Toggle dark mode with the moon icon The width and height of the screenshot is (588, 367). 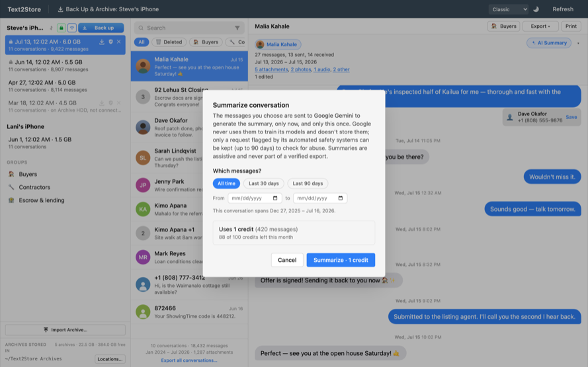[x=536, y=9]
